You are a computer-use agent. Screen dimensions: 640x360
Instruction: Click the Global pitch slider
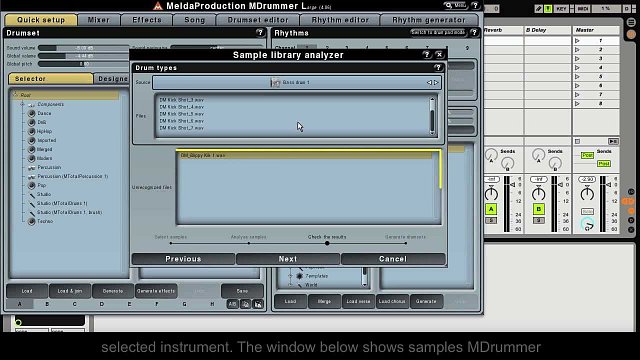(x=83, y=64)
